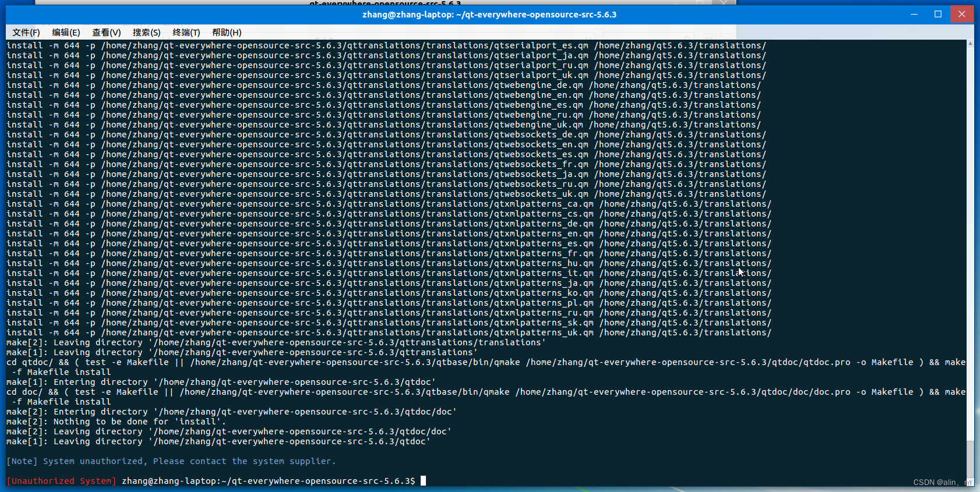This screenshot has width=980, height=492.
Task: Click the install line for qtxmlpatterns_it.qm
Action: (389, 273)
